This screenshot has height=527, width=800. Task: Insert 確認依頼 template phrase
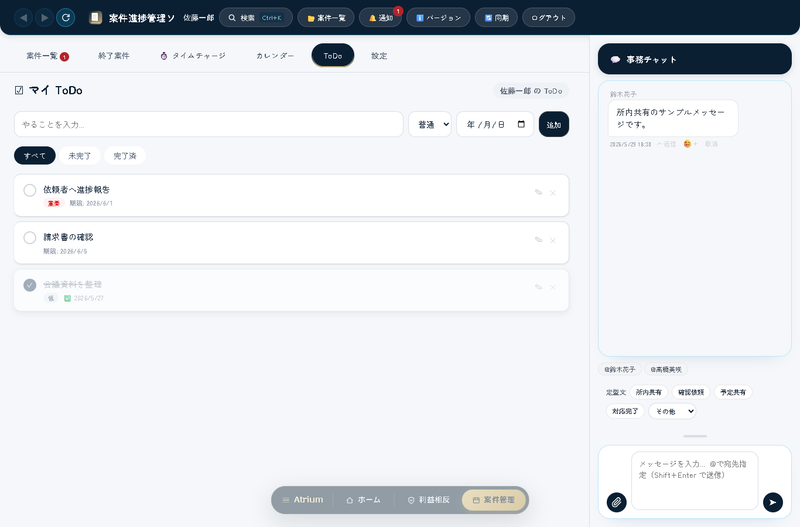[x=691, y=392]
